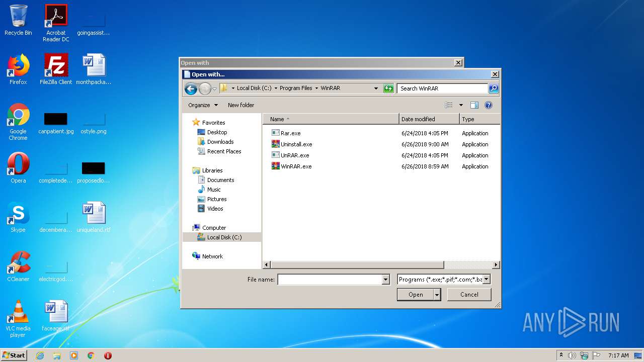Expand the File name dropdown arrow
The image size is (644, 362).
tap(386, 280)
